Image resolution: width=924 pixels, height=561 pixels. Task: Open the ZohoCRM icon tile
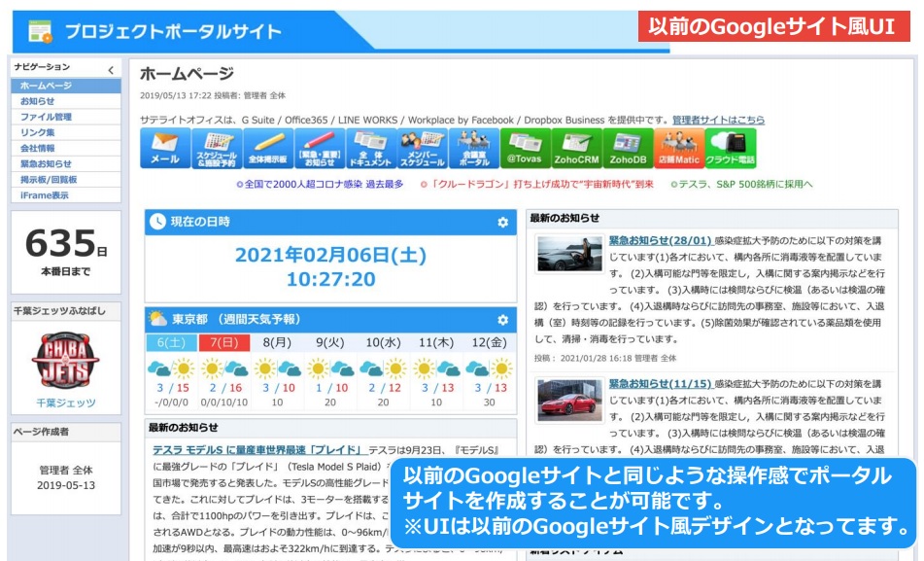tap(577, 148)
